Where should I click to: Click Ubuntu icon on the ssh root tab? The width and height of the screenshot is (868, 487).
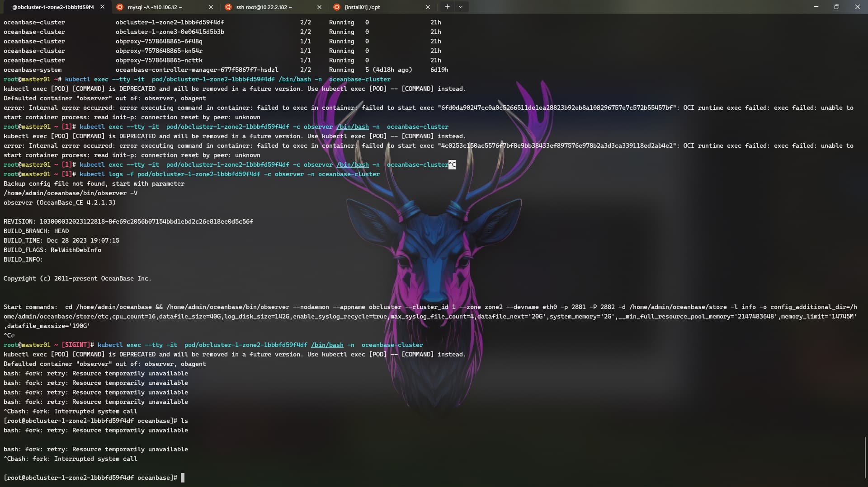pyautogui.click(x=228, y=7)
